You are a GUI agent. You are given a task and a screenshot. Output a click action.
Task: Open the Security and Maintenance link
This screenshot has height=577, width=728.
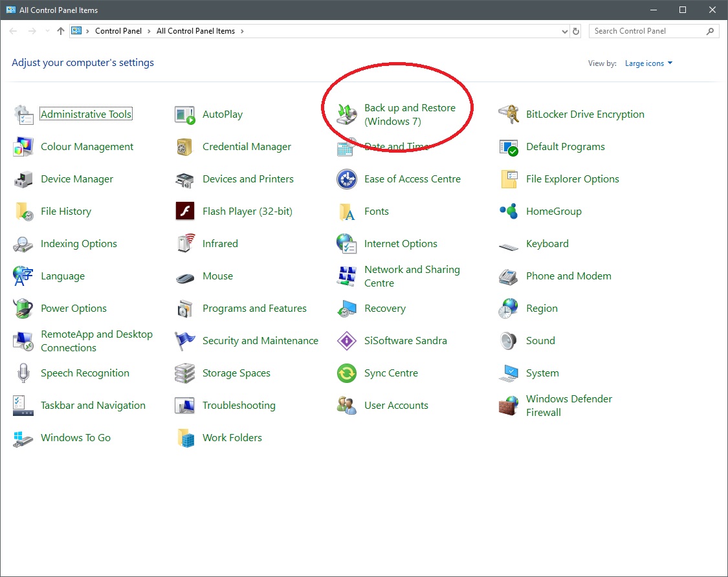261,341
